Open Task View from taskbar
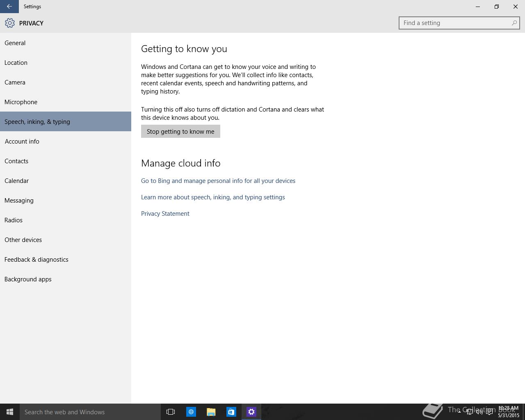Image resolution: width=525 pixels, height=420 pixels. click(171, 412)
